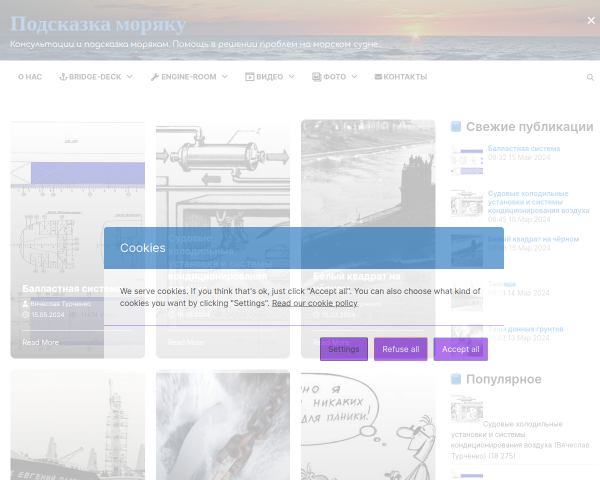Click the date 08:45 16 Мар 2024

(519, 219)
